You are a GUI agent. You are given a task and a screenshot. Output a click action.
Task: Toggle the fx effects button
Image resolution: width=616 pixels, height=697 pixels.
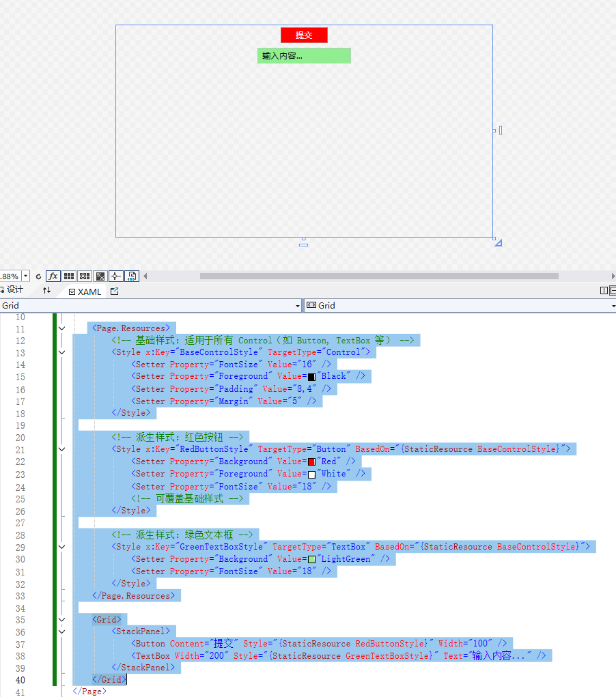[x=53, y=276]
